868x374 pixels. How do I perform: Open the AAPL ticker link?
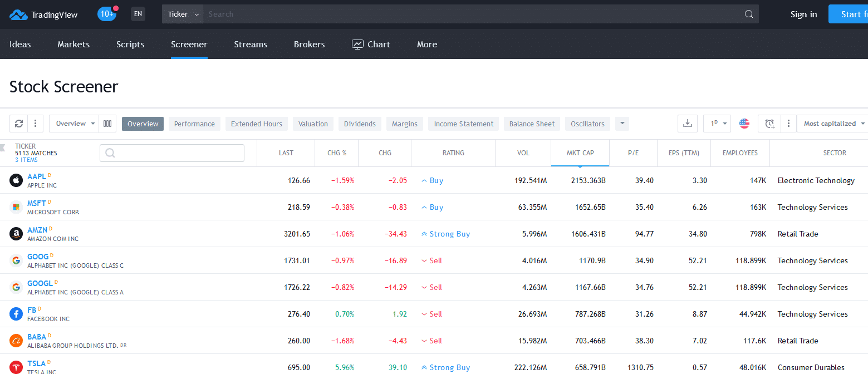(x=37, y=176)
